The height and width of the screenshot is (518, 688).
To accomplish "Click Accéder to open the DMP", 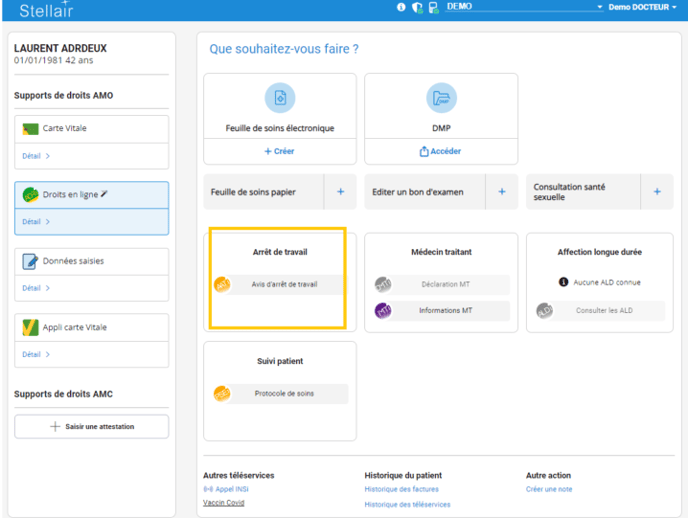I will [x=441, y=151].
